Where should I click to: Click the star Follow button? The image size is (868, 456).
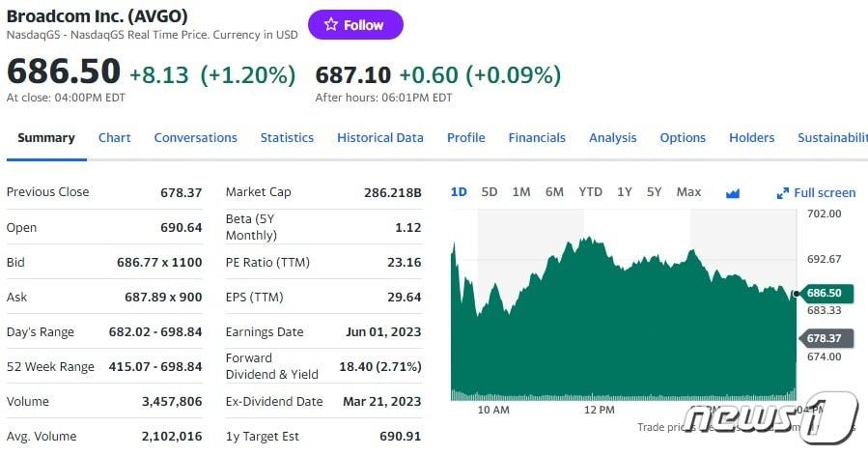(355, 25)
